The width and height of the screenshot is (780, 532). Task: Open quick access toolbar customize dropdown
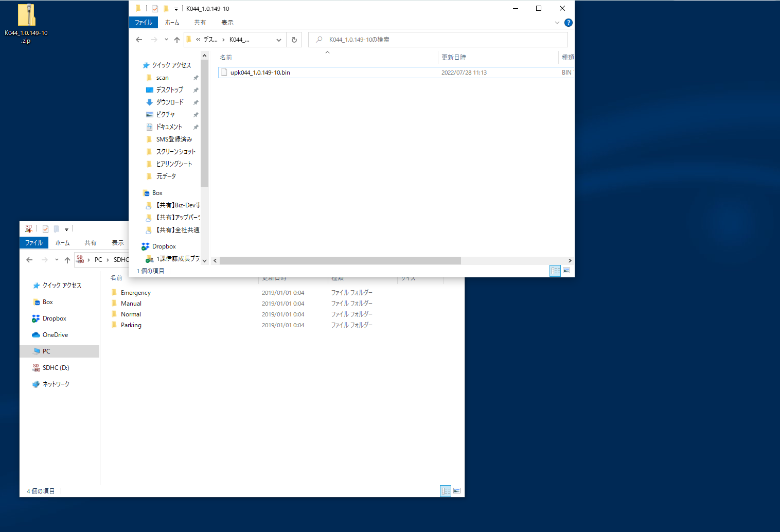176,9
